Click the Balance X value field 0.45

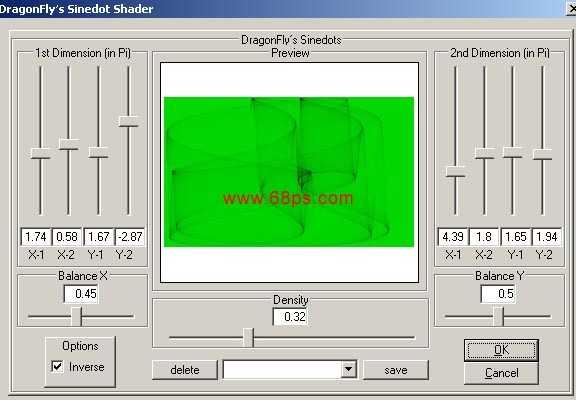coord(81,294)
